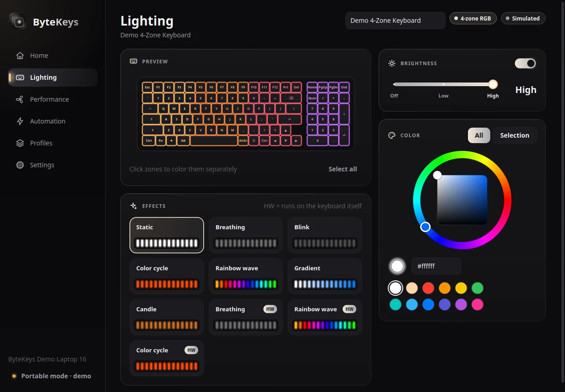Open the Demo 4-Zone Keyboard device selector
The image size is (565, 392).
point(395,21)
